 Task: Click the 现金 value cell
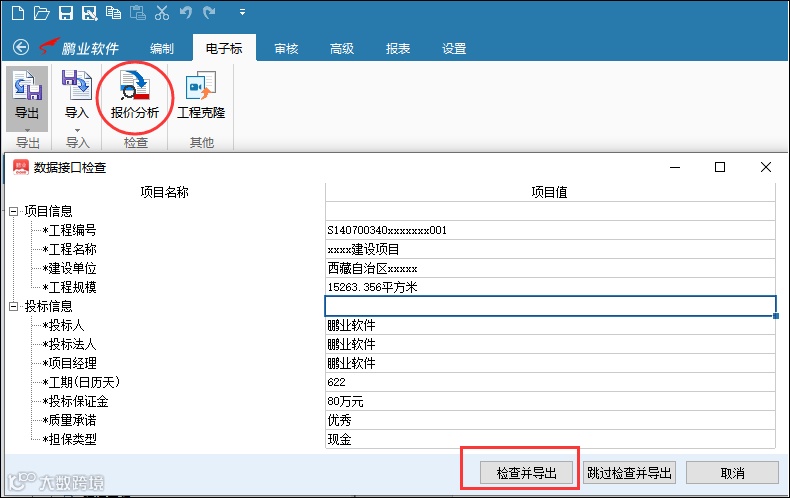pyautogui.click(x=550, y=439)
